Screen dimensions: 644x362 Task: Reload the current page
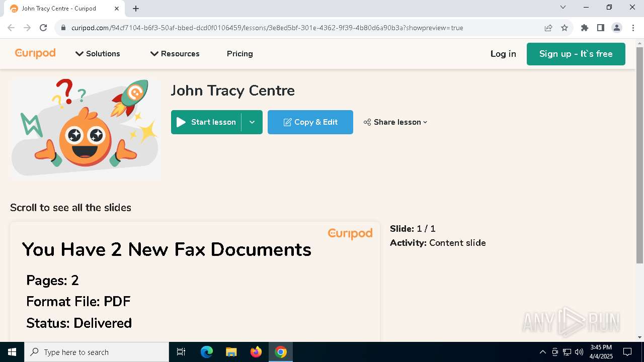pyautogui.click(x=43, y=28)
